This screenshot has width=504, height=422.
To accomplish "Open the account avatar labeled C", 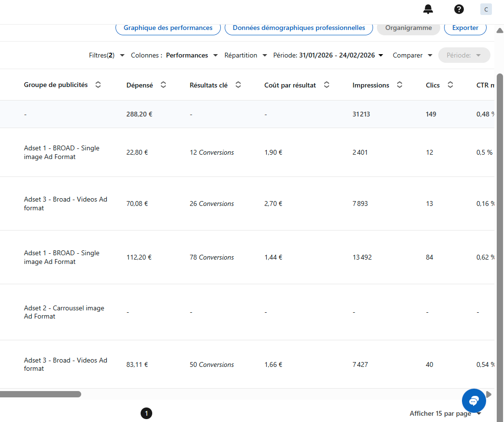I will pyautogui.click(x=486, y=9).
